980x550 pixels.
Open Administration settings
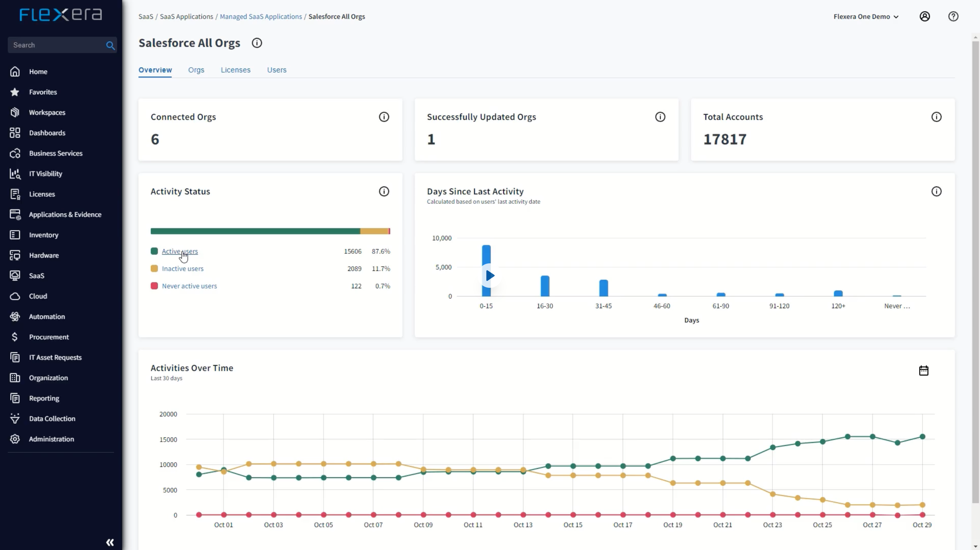[x=51, y=439]
